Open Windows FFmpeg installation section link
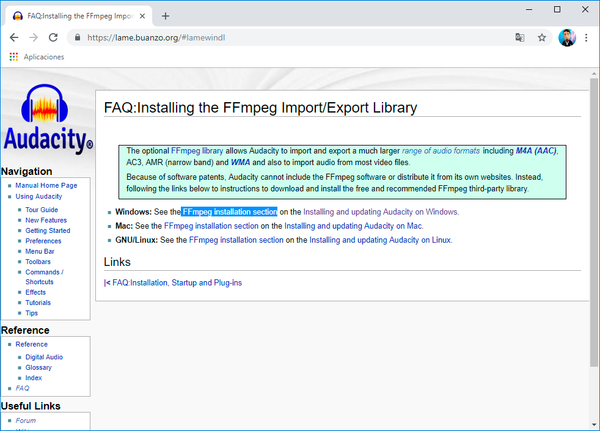The image size is (600, 431). tap(230, 212)
